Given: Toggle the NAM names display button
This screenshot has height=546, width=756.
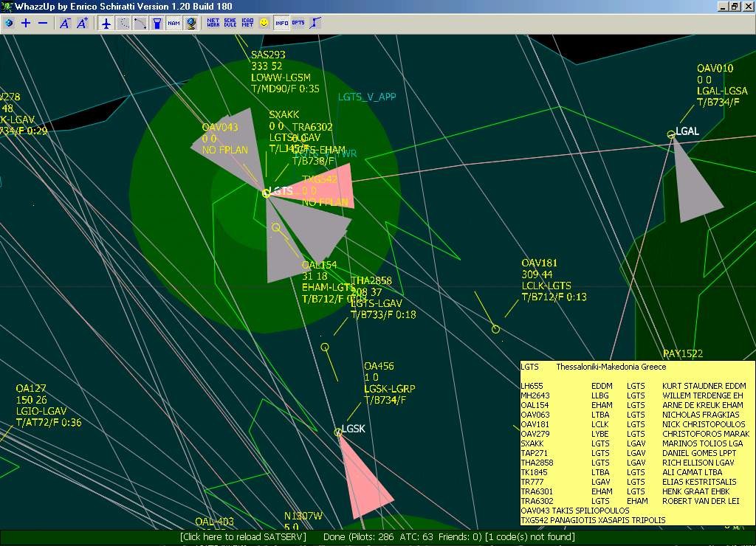Looking at the screenshot, I should click(x=174, y=23).
